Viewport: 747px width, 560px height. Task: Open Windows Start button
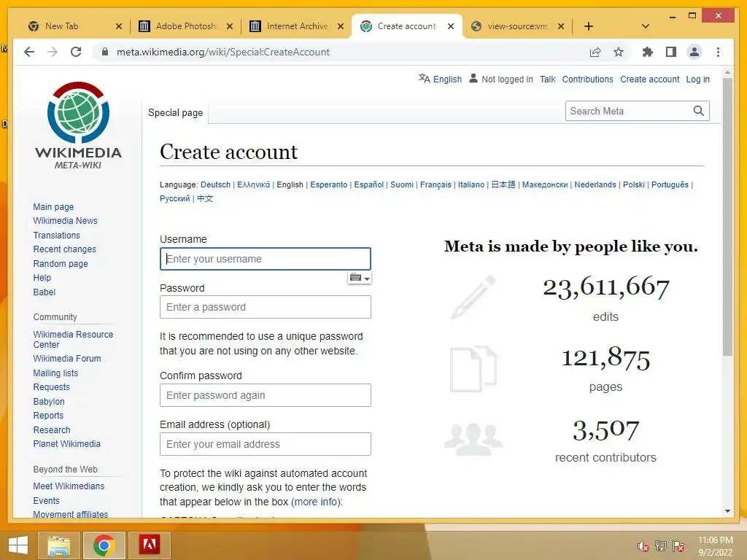point(18,545)
